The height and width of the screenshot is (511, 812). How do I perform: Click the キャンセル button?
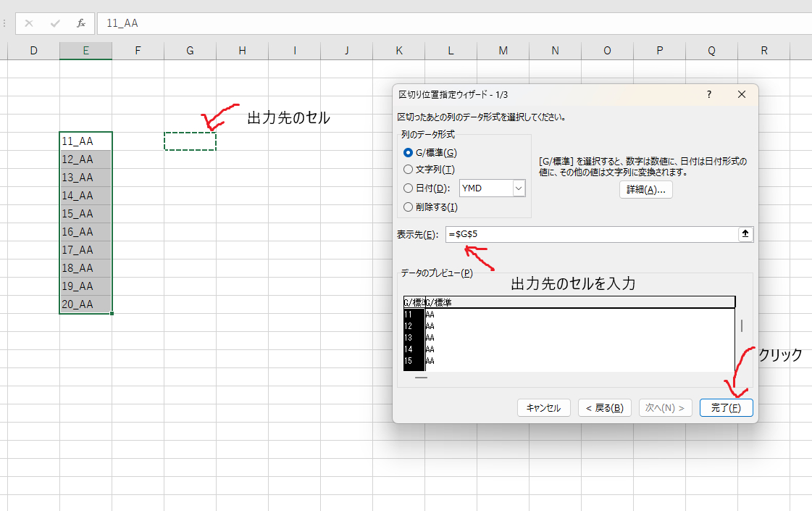(543, 407)
